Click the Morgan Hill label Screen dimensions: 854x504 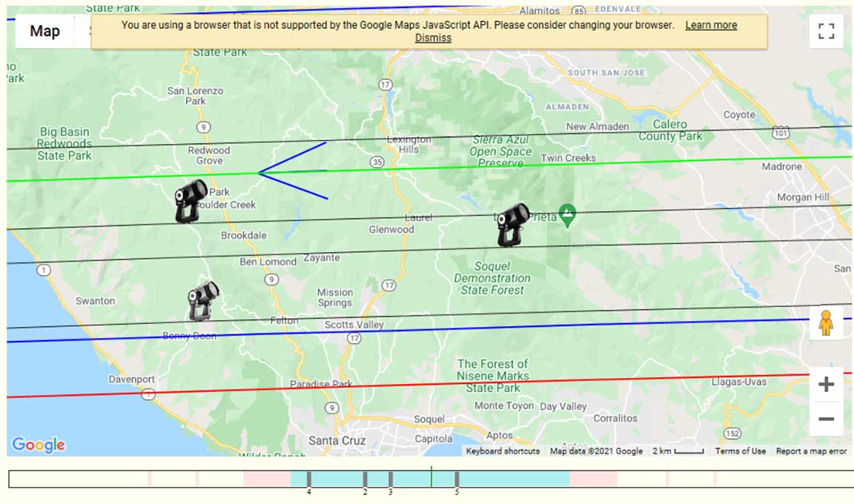click(x=803, y=197)
